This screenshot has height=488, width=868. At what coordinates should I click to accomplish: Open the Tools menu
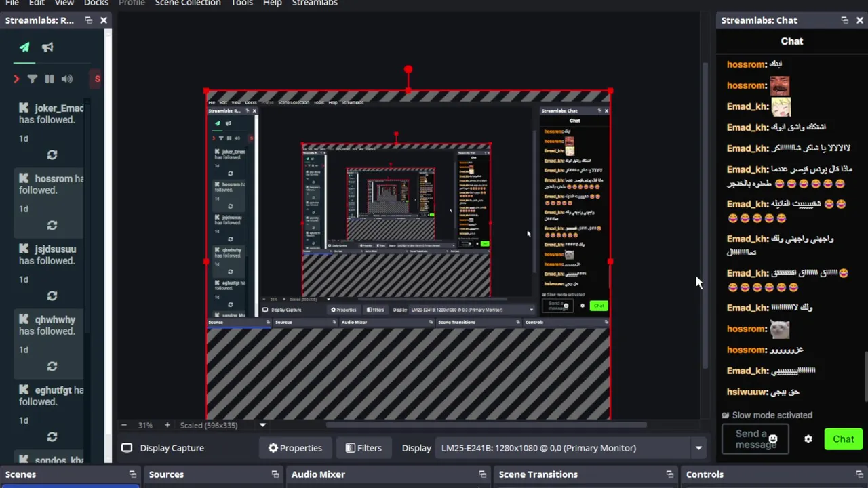[x=242, y=3]
